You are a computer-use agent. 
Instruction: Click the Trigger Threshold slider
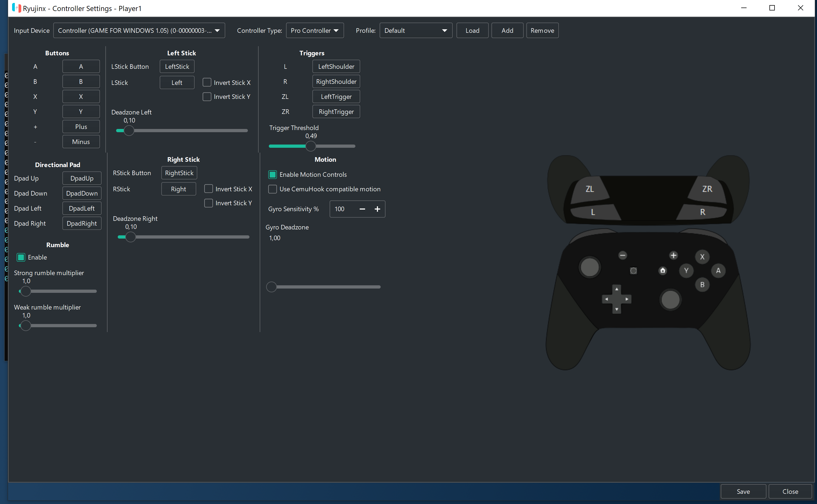pyautogui.click(x=312, y=146)
